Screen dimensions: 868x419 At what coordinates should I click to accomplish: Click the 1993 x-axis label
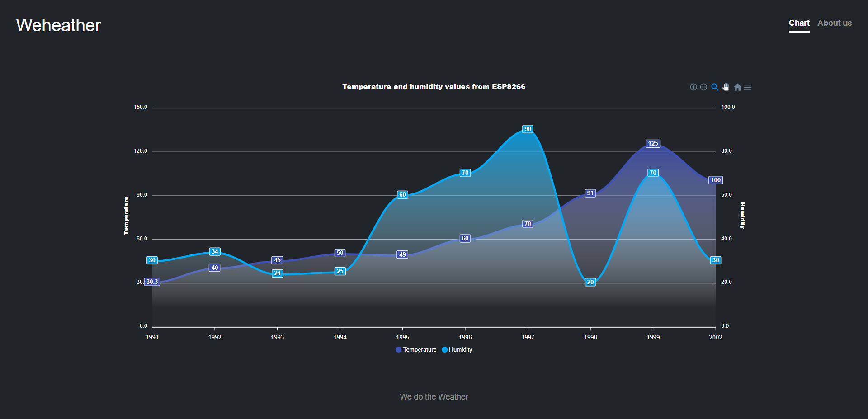(278, 338)
